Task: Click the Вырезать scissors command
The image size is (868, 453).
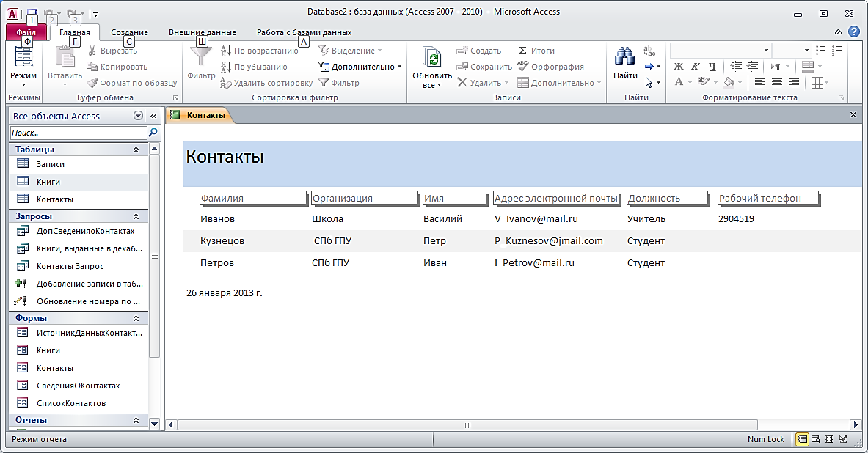Action: click(112, 51)
